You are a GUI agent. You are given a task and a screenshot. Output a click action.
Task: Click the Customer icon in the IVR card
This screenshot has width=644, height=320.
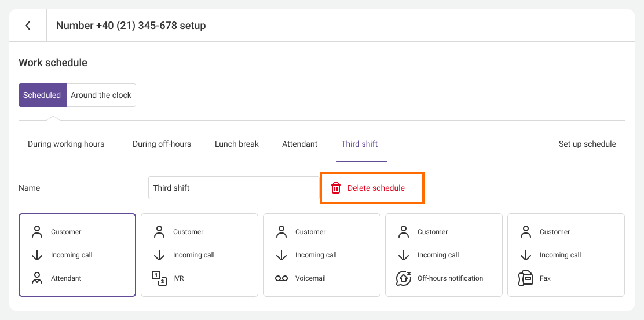(x=159, y=232)
